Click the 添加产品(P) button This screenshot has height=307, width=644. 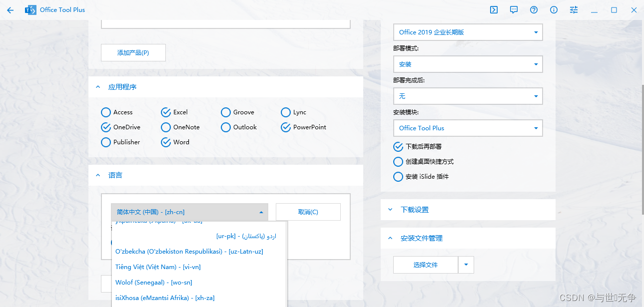(133, 53)
